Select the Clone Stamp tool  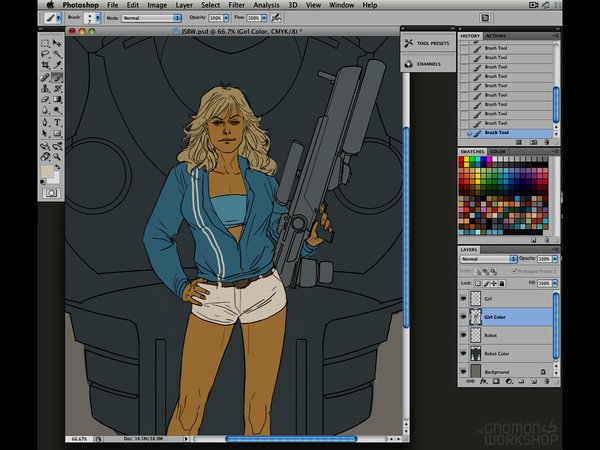45,88
